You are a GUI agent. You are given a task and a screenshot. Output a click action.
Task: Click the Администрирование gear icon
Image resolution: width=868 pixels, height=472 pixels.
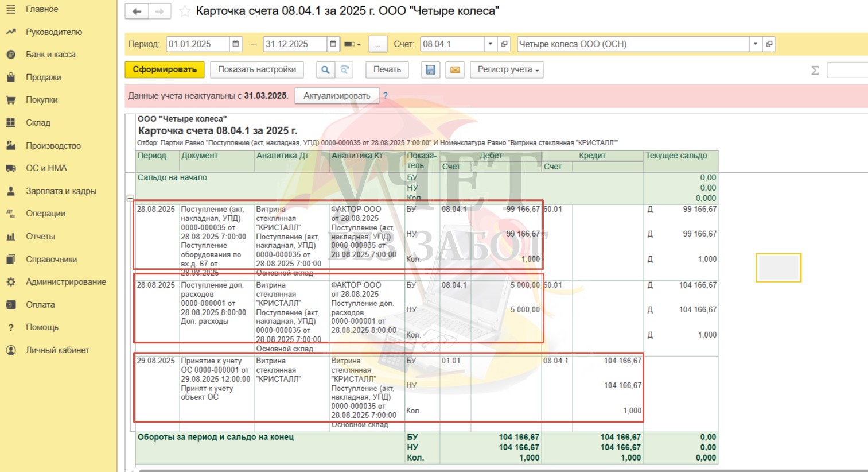click(x=11, y=282)
